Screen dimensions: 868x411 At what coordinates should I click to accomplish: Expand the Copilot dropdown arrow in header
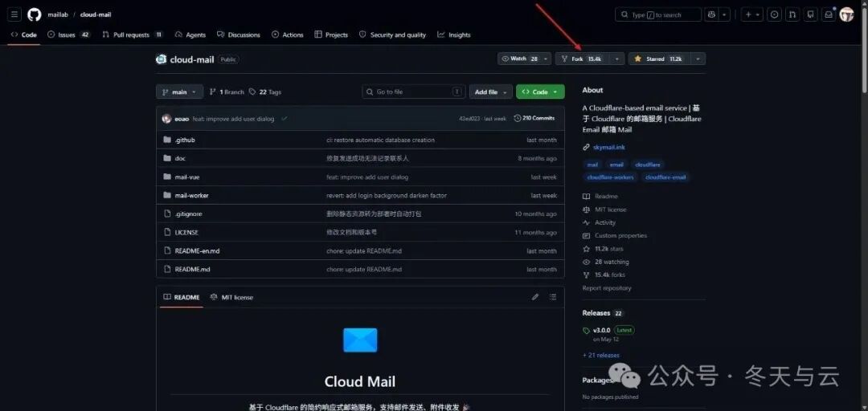click(x=725, y=14)
